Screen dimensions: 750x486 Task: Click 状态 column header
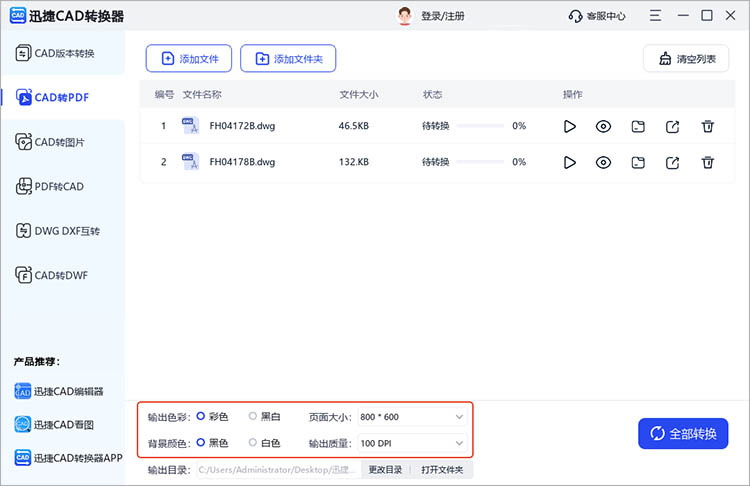(x=432, y=94)
